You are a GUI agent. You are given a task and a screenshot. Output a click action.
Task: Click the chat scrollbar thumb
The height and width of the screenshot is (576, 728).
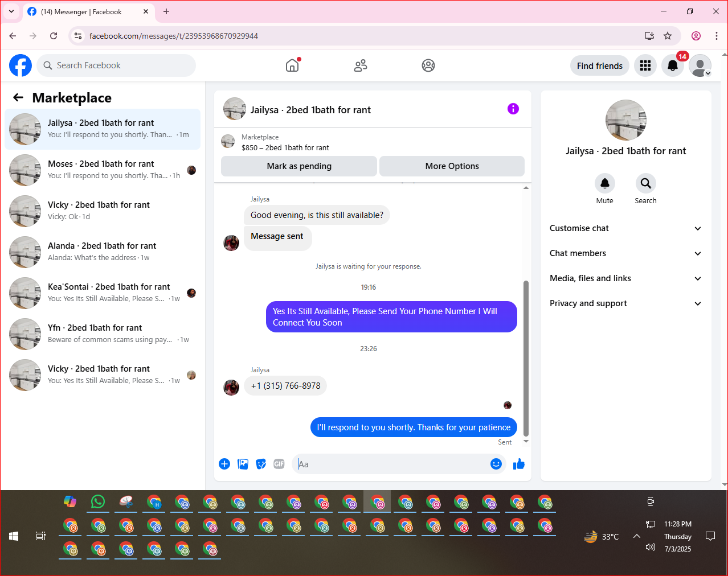point(526,359)
